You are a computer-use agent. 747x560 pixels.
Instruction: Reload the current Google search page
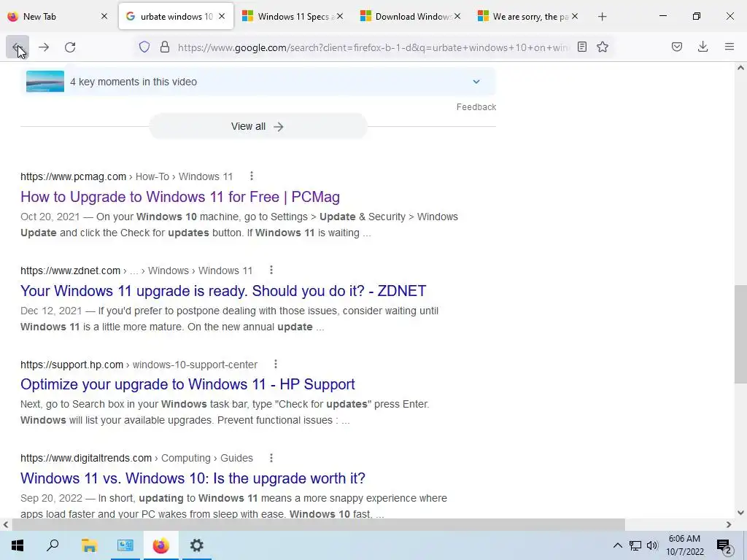click(70, 47)
